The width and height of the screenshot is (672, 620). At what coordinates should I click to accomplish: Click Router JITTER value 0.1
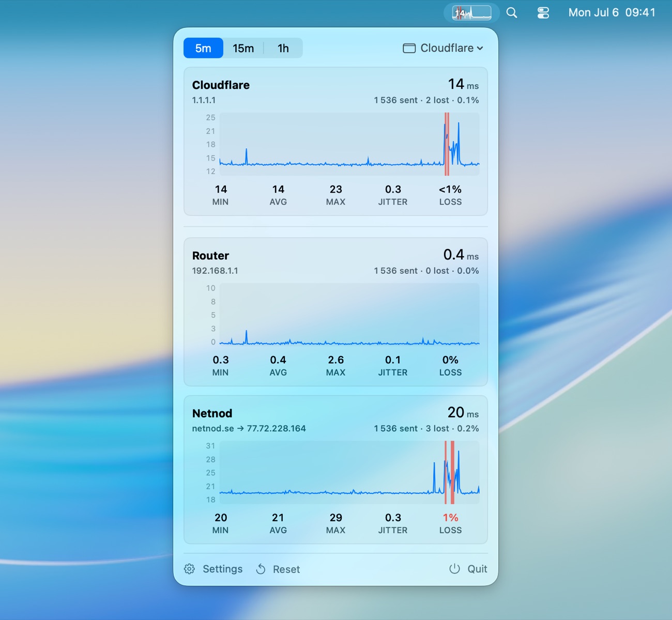tap(393, 360)
